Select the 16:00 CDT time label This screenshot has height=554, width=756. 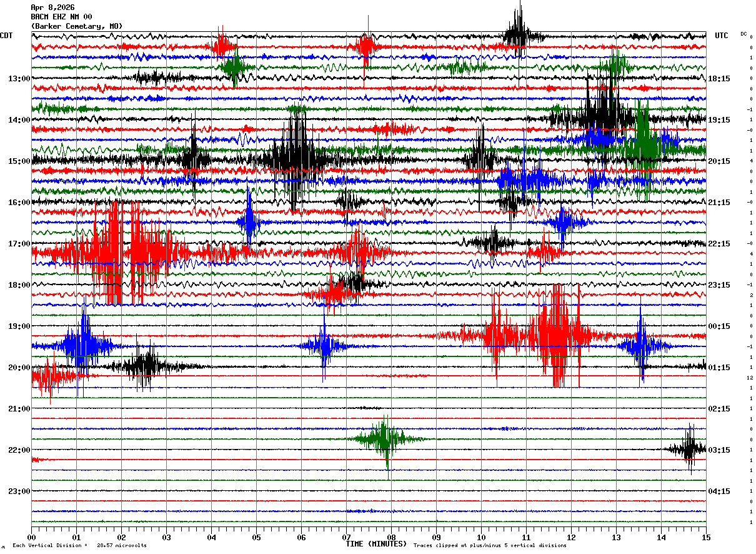(x=19, y=203)
